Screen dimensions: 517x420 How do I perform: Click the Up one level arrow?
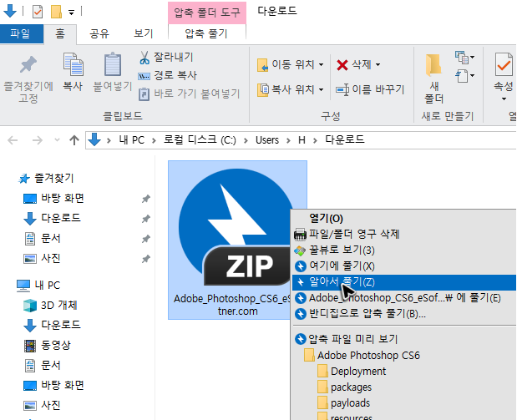point(74,140)
